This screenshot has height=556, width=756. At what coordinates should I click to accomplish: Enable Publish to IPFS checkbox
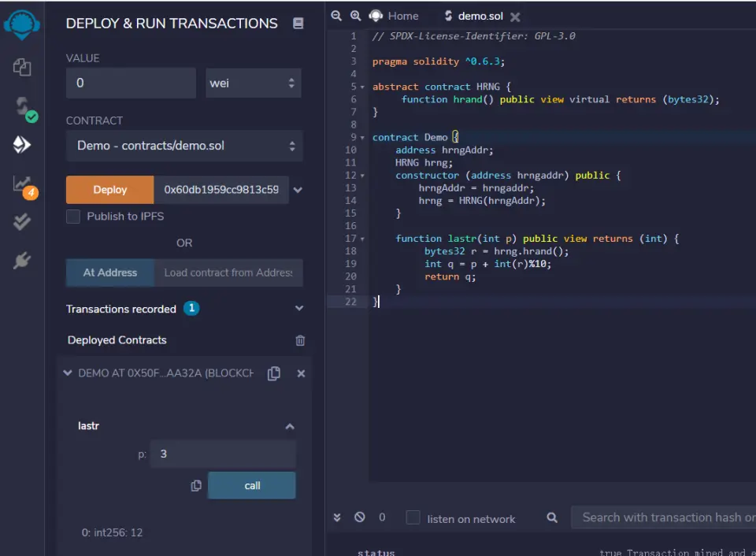pos(73,217)
